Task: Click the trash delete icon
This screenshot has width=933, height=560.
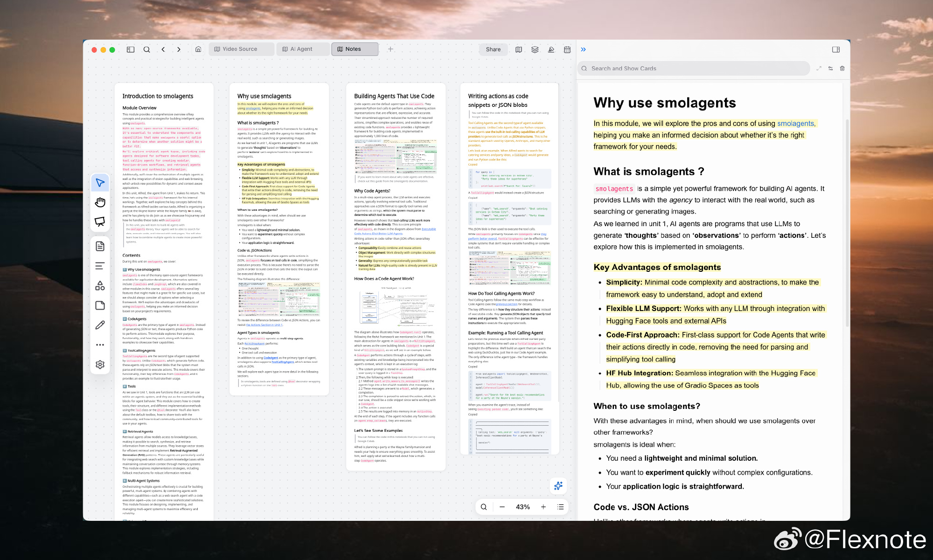Action: click(x=842, y=69)
